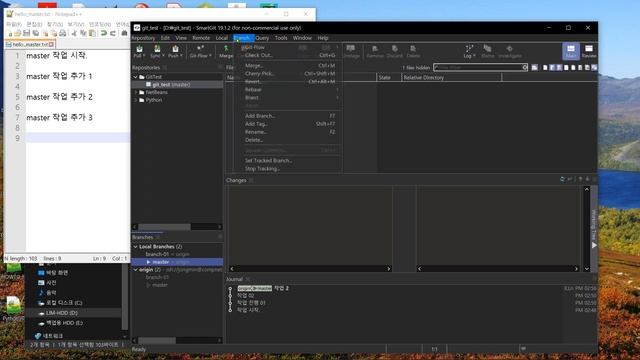Image resolution: width=640 pixels, height=360 pixels.
Task: Click the Open file icon in Notepad++ toolbar
Action: pos(18,33)
